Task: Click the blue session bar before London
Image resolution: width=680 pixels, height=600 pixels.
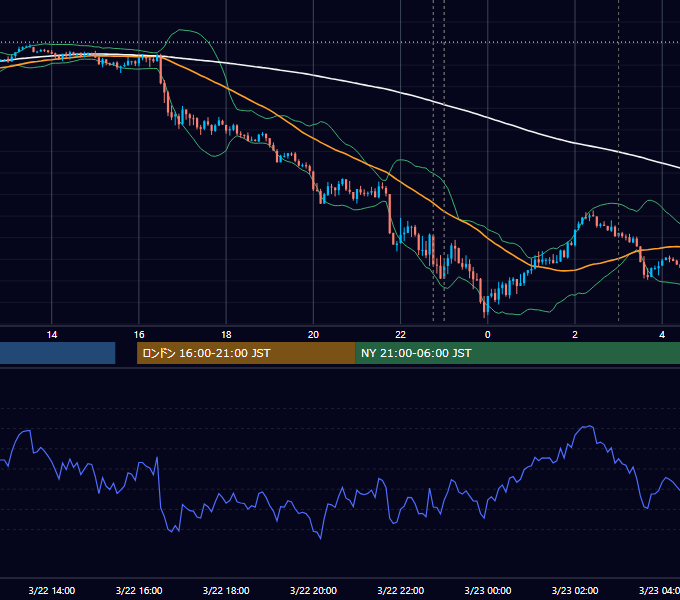Action: tap(57, 353)
